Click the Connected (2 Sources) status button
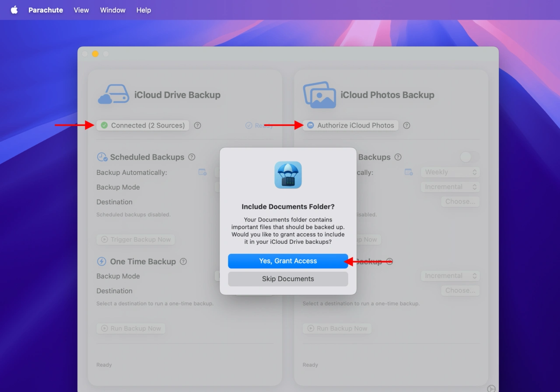The height and width of the screenshot is (392, 560). tap(143, 125)
